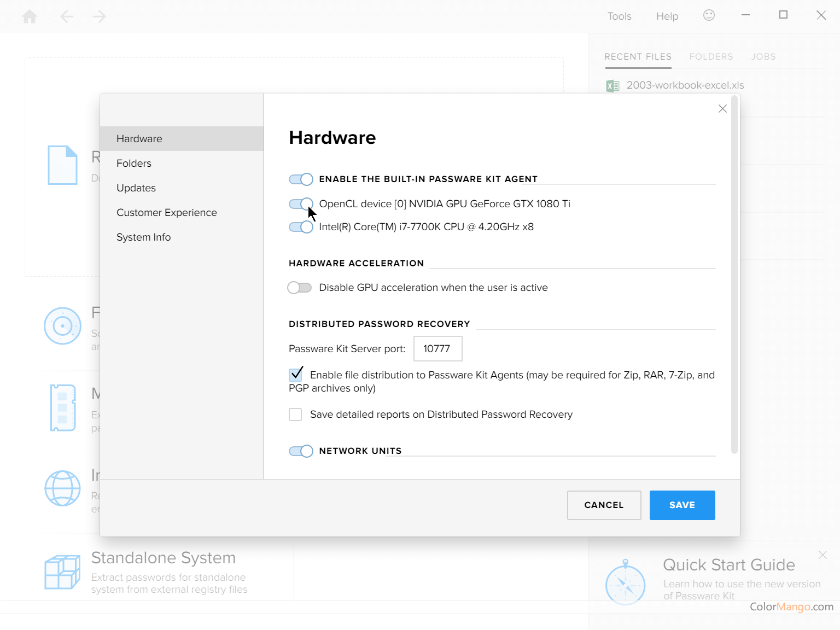Click the Passware Kit Server port field
The image size is (840, 630).
(437, 349)
